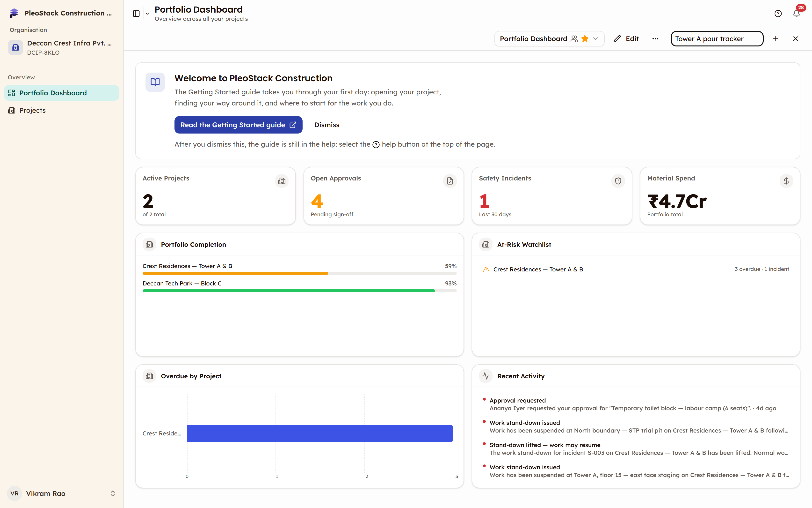812x508 pixels.
Task: Click the X icon beside the plus
Action: (x=796, y=39)
